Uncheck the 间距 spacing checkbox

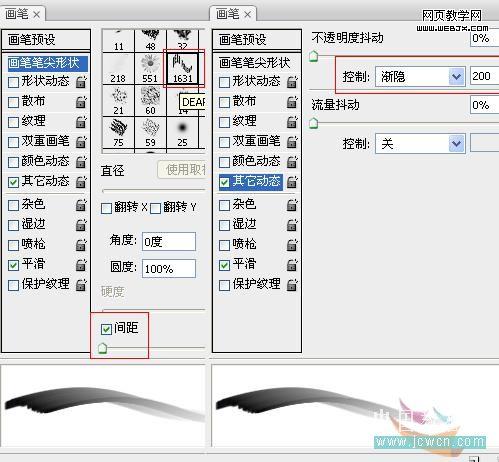(x=106, y=329)
